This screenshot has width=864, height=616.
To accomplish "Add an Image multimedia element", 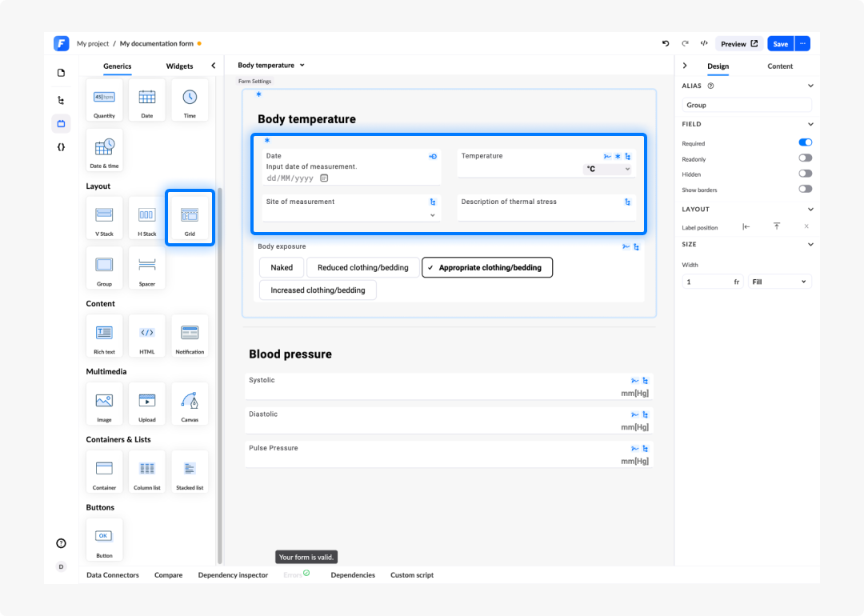I will point(104,404).
